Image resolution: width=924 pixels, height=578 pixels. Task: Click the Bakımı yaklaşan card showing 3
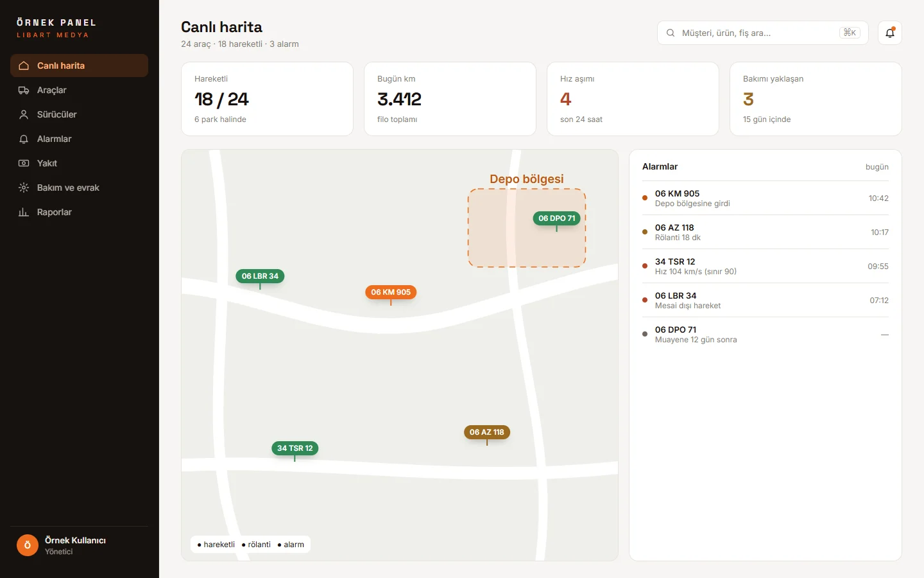[x=816, y=99]
